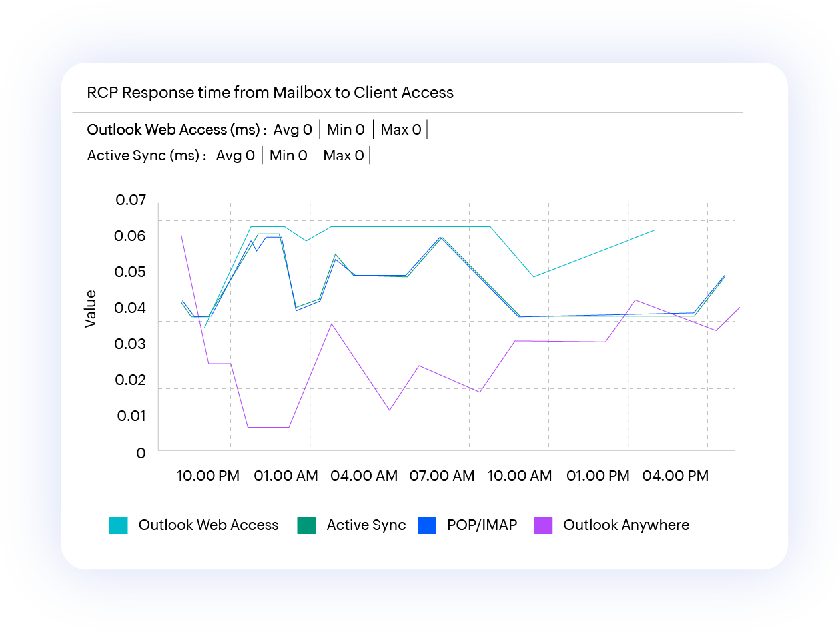
Task: Click the Outlook Web Access cyan legend swatch
Action: click(x=118, y=525)
